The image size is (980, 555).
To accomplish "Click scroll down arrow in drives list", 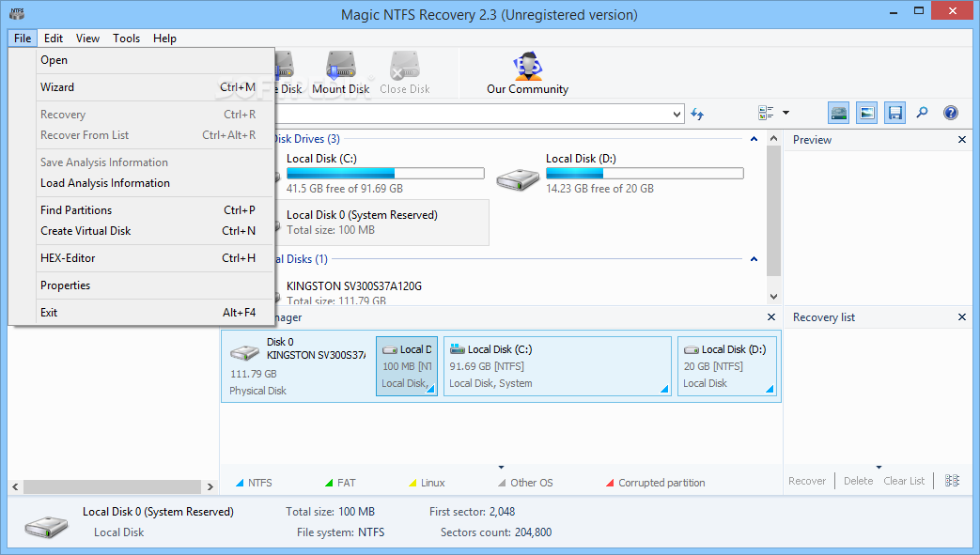I will point(773,297).
